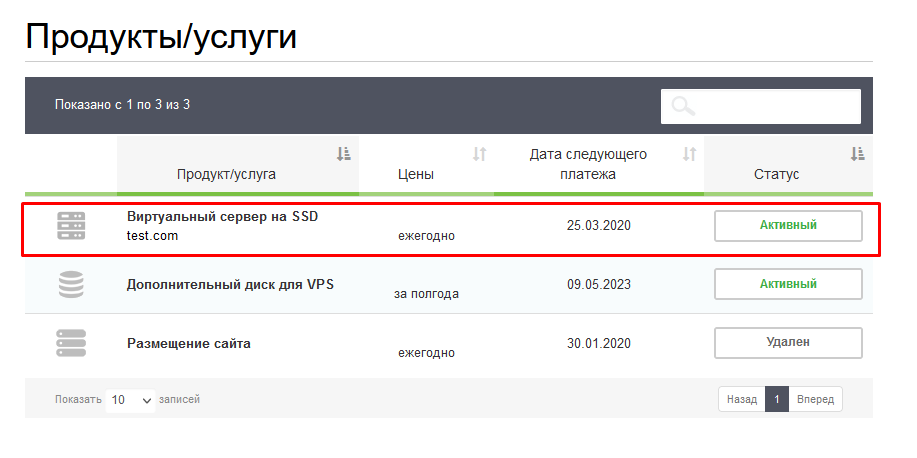
Task: Focus the table search input field
Action: click(775, 106)
